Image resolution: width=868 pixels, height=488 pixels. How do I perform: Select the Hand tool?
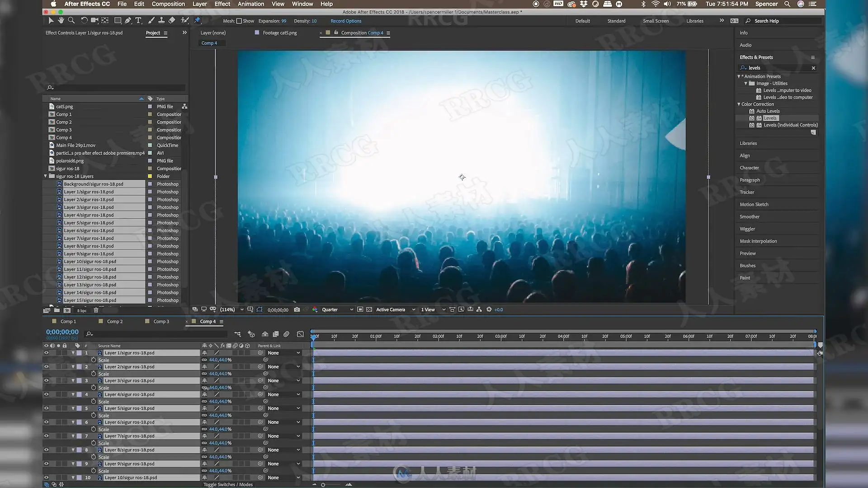pyautogui.click(x=61, y=20)
